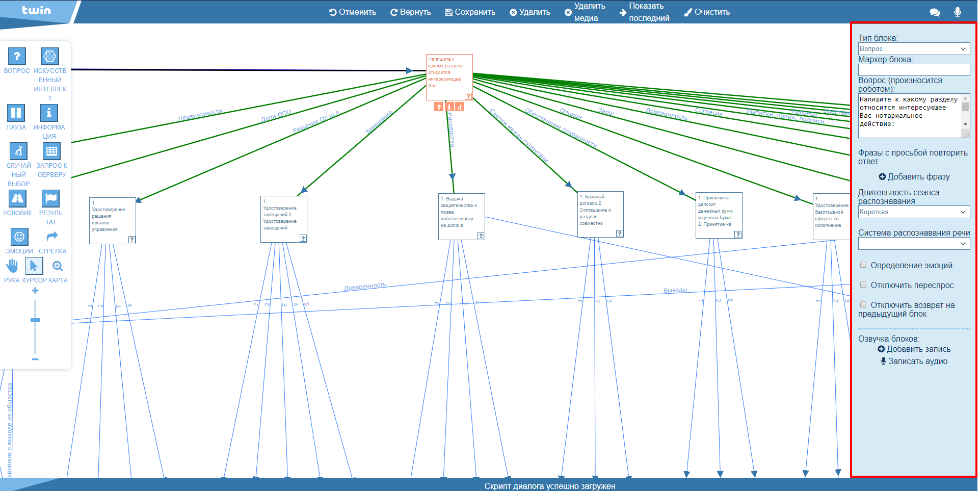Viewport: 980px width, 491px height.
Task: Choose the Пауза block icon
Action: pos(16,113)
